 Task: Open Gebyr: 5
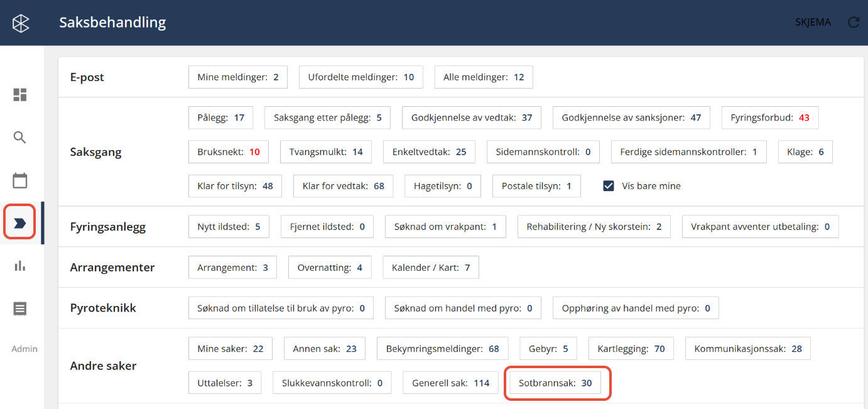(548, 349)
